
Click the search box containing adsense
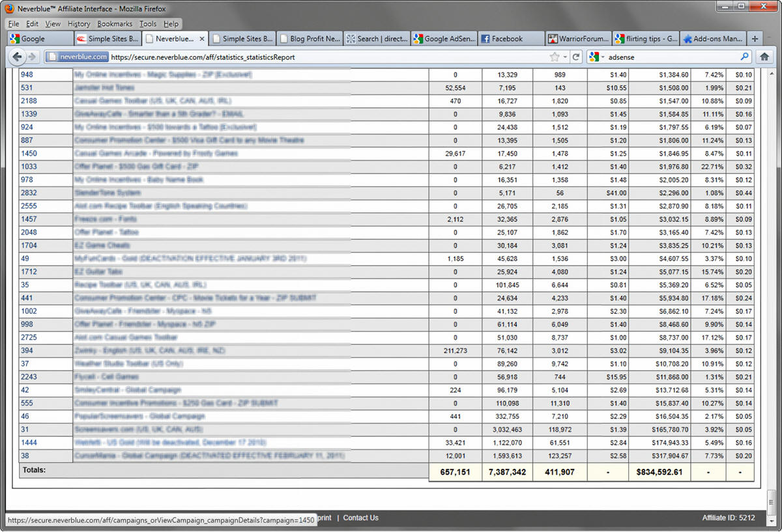coord(669,57)
